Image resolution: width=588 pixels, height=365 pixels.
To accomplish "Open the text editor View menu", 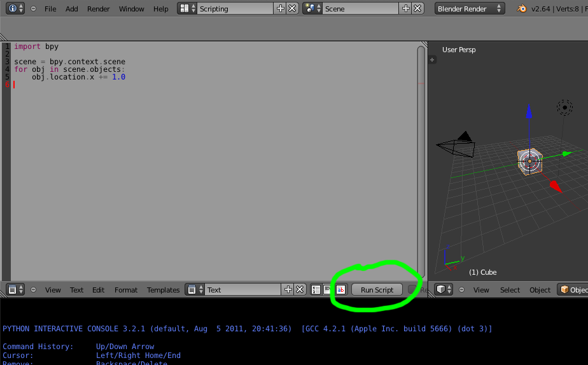I will coord(53,290).
